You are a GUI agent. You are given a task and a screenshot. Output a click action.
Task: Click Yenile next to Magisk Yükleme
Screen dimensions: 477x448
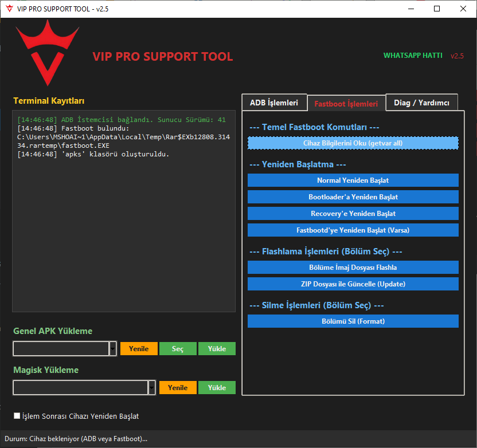[178, 387]
